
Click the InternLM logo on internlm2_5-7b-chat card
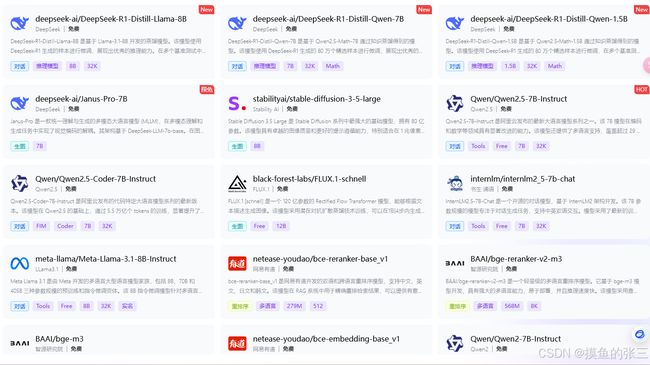click(455, 183)
